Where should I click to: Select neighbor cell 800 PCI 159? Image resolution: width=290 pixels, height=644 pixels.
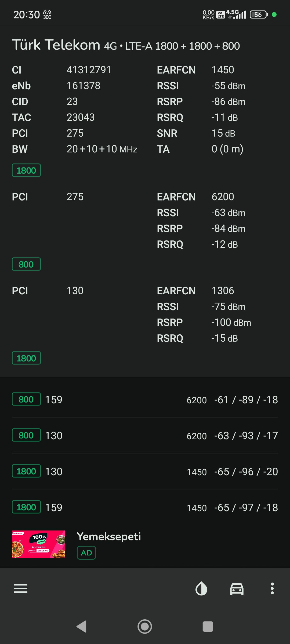coord(145,400)
